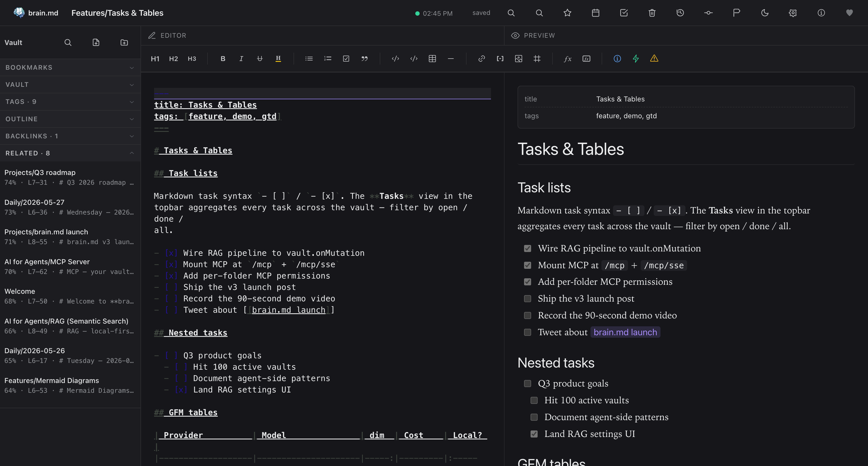This screenshot has height=466, width=868.
Task: Create a new note in vault
Action: (x=96, y=43)
